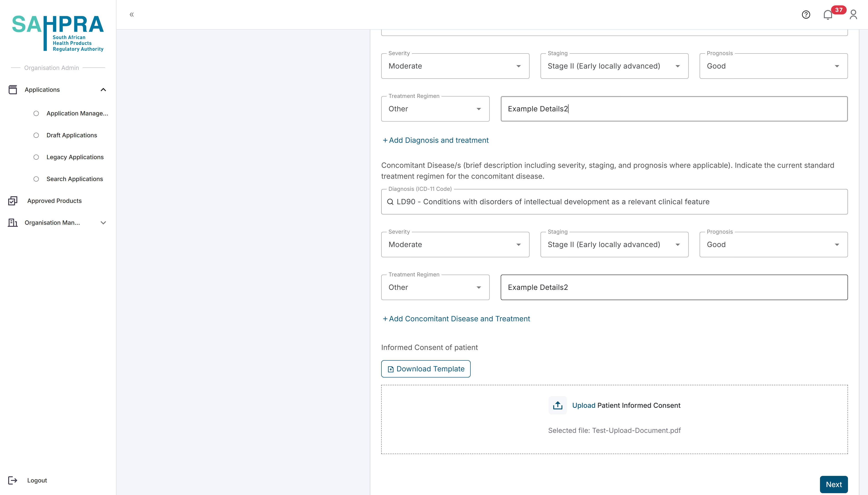Open the concomitant Treatment Regimen dropdown
Image resolution: width=868 pixels, height=495 pixels.
coord(435,287)
